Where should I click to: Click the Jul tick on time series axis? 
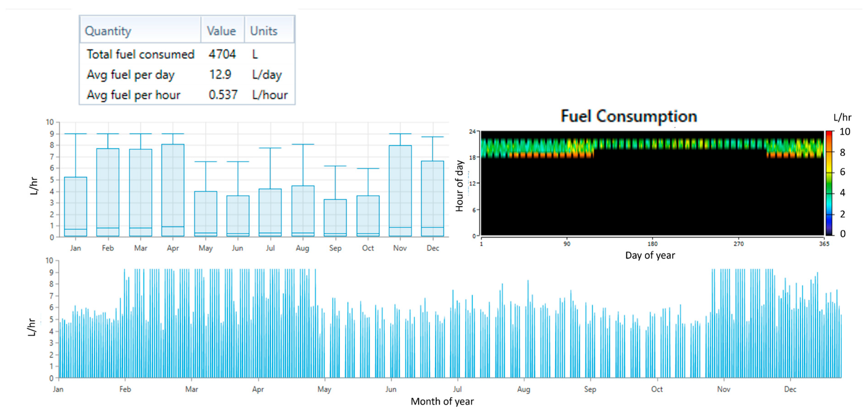click(x=457, y=389)
